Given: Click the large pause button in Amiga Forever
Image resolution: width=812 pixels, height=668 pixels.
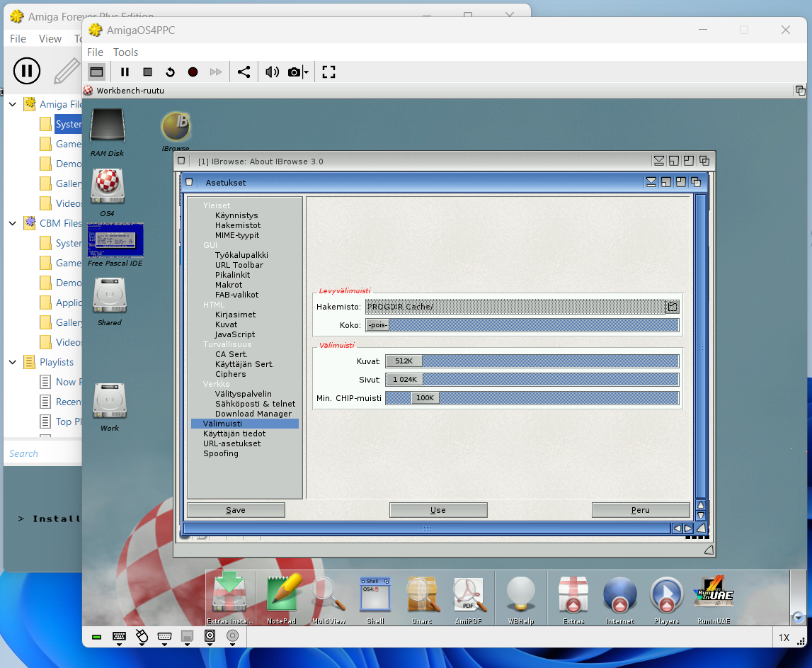Looking at the screenshot, I should (x=27, y=71).
